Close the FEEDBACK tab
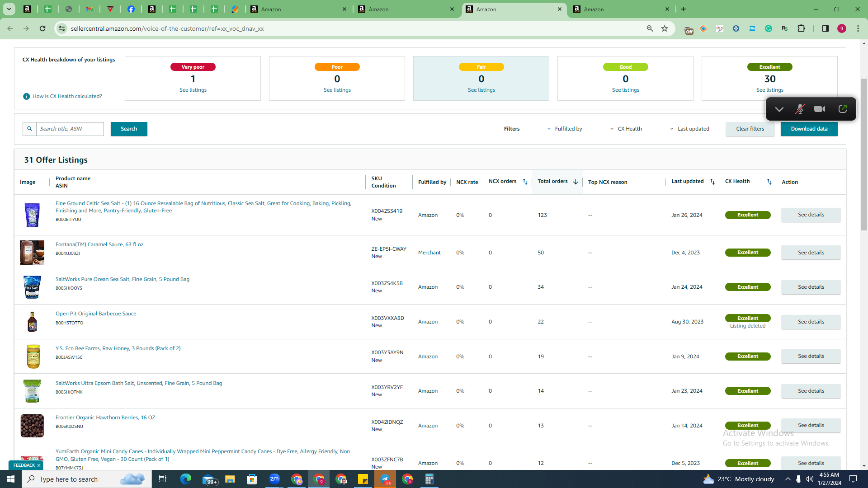This screenshot has width=868, height=488. pyautogui.click(x=39, y=465)
